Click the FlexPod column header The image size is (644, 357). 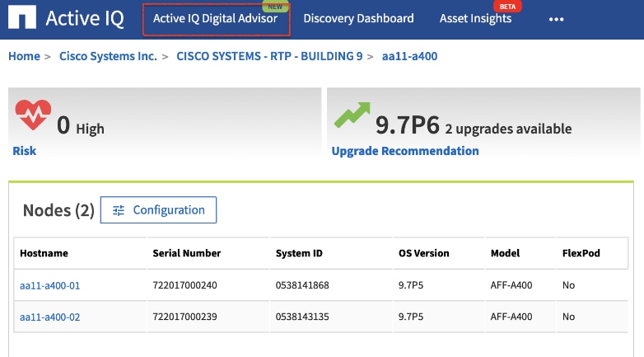581,253
